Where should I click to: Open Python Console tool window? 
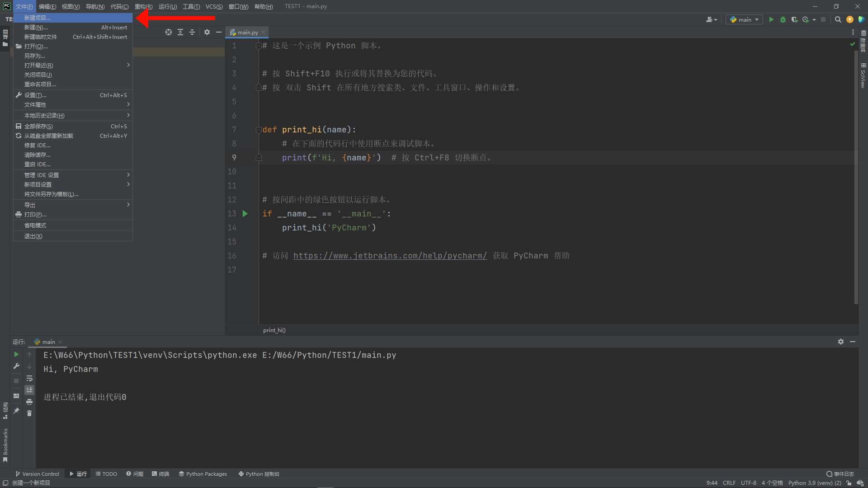259,474
